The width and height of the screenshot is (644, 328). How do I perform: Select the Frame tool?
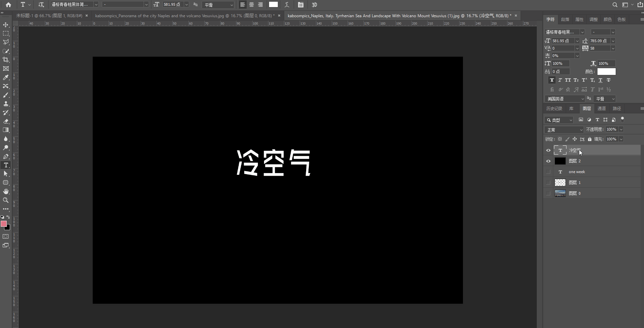6,69
